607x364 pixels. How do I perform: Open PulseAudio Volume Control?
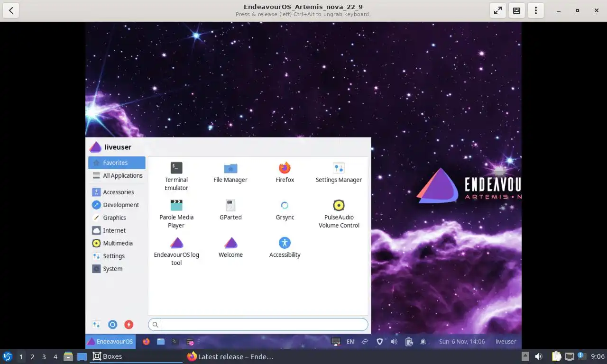click(x=339, y=214)
